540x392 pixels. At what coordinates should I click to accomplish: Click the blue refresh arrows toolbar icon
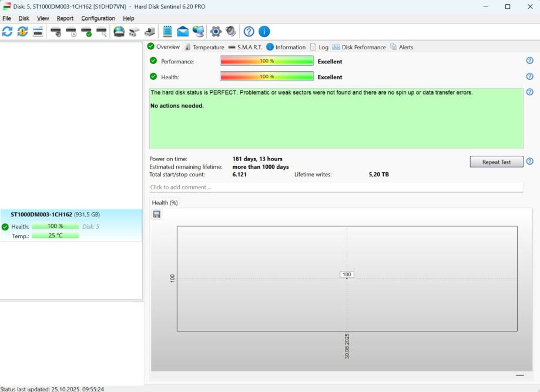7,32
